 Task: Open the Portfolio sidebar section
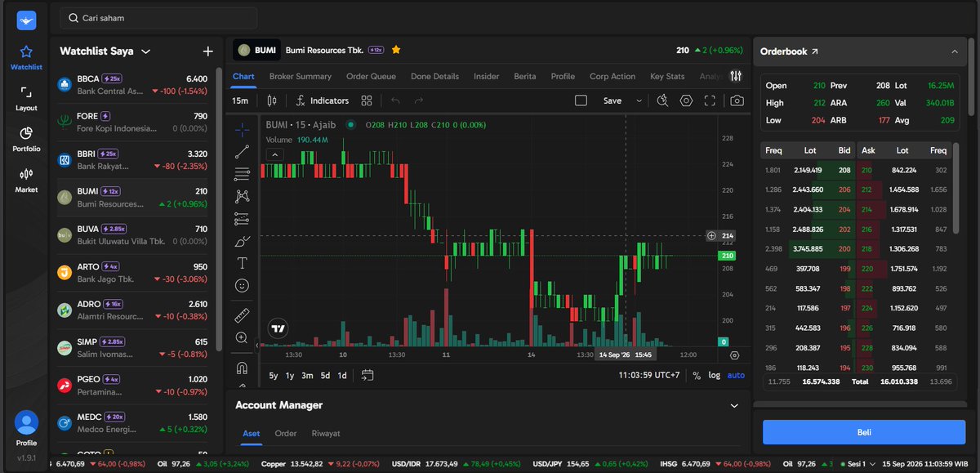pyautogui.click(x=26, y=139)
